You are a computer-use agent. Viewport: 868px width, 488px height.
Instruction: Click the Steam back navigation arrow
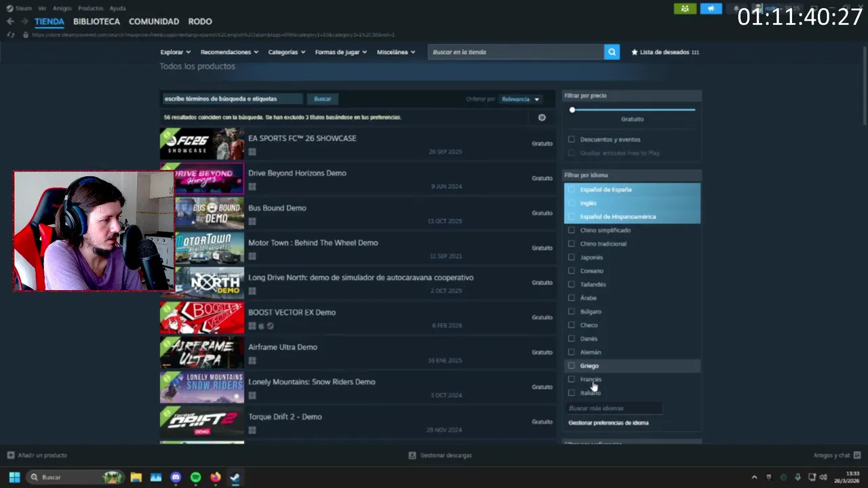[x=10, y=22]
